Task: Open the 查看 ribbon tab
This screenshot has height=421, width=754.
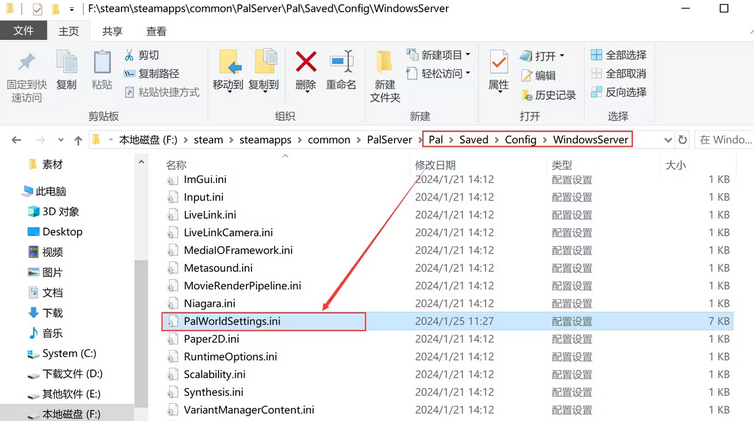Action: coord(156,31)
